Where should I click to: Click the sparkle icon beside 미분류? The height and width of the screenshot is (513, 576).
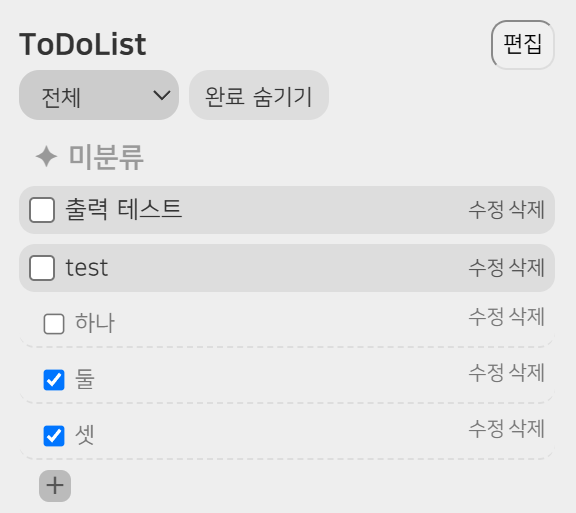click(x=46, y=157)
